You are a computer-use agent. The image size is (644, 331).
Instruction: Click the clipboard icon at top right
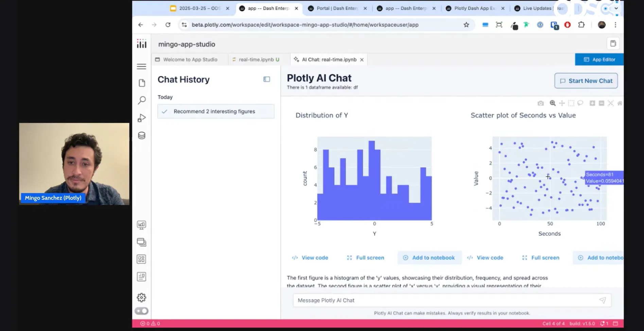(x=613, y=43)
